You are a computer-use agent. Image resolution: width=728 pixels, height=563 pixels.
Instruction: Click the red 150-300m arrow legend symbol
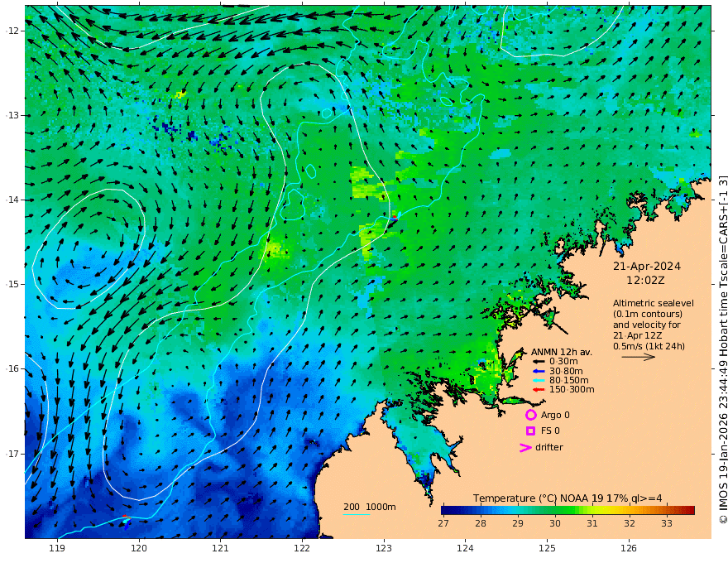pyautogui.click(x=539, y=390)
